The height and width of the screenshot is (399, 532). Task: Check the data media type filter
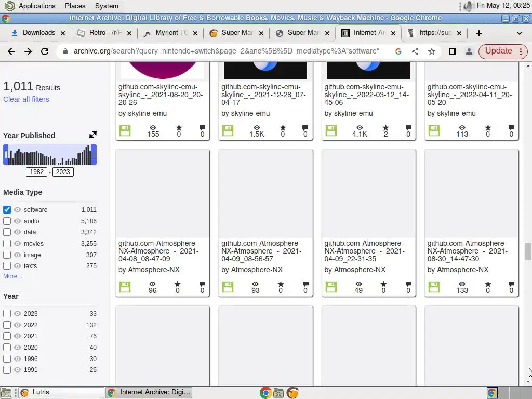(7, 232)
